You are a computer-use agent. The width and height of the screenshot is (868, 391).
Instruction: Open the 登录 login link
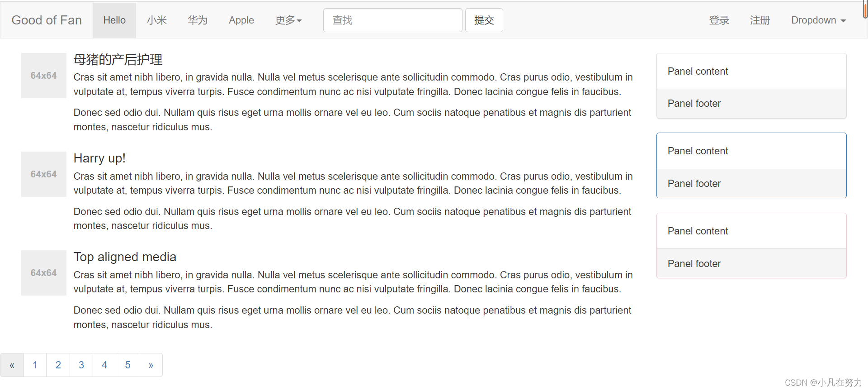719,20
